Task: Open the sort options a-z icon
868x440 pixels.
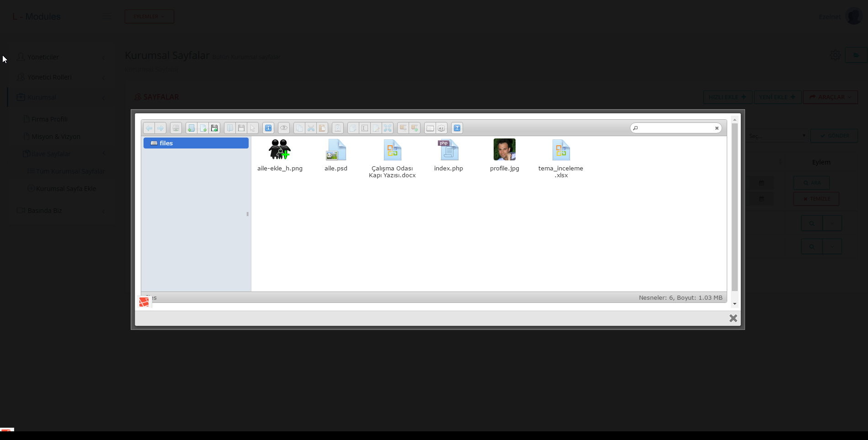Action: (x=441, y=128)
